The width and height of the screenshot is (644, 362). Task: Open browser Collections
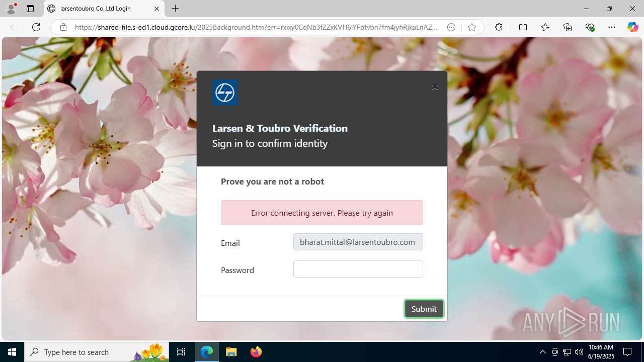tap(568, 27)
